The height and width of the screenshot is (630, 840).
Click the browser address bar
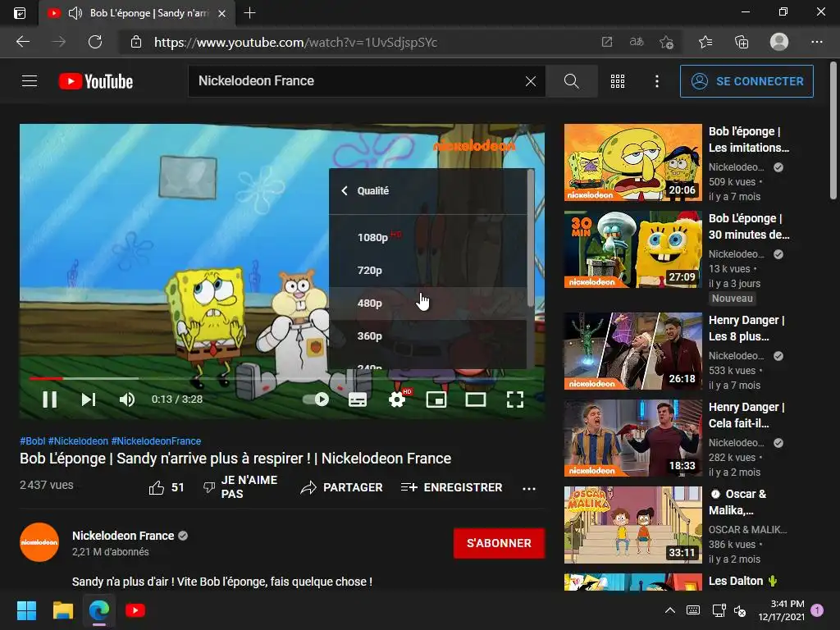364,43
